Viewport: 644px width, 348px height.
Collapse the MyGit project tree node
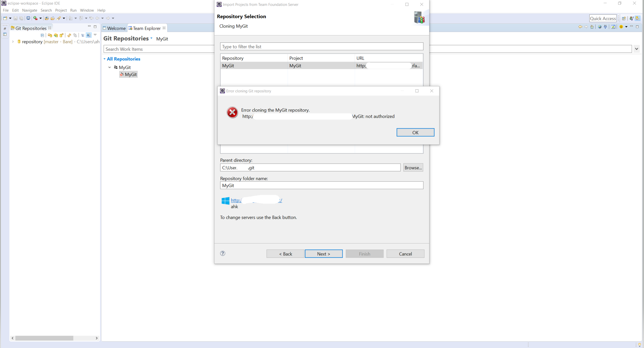110,67
